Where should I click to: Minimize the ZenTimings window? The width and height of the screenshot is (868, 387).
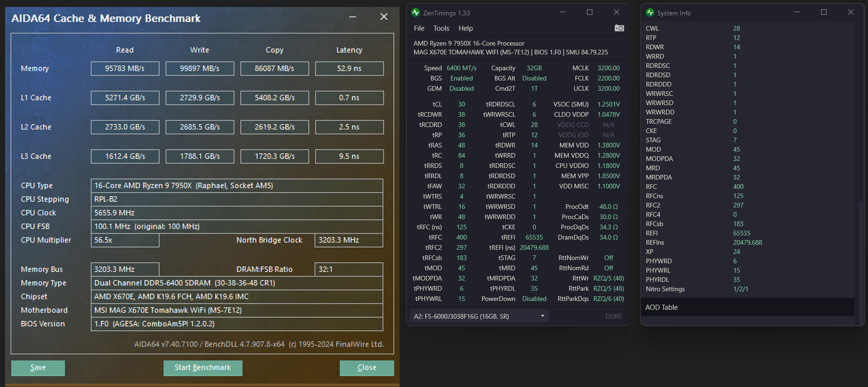coord(563,12)
